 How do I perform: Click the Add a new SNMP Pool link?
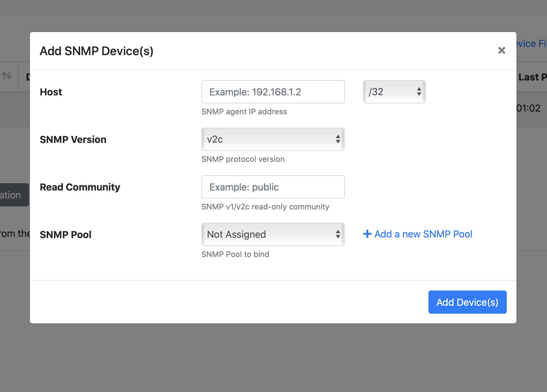click(418, 234)
